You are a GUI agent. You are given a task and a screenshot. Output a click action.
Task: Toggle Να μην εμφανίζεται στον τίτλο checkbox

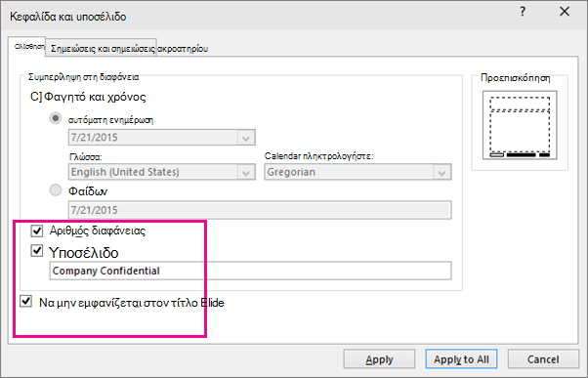pyautogui.click(x=25, y=301)
